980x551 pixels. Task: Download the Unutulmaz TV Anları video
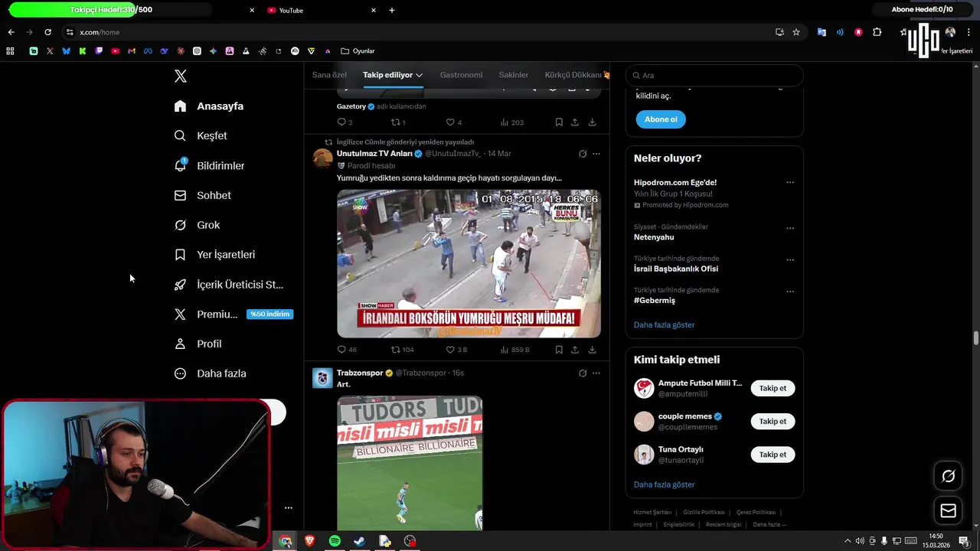[592, 350]
